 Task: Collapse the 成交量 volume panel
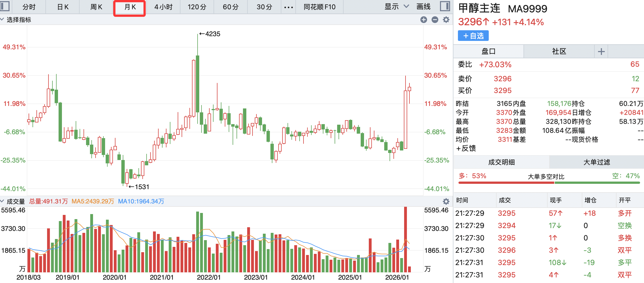pyautogui.click(x=2, y=201)
